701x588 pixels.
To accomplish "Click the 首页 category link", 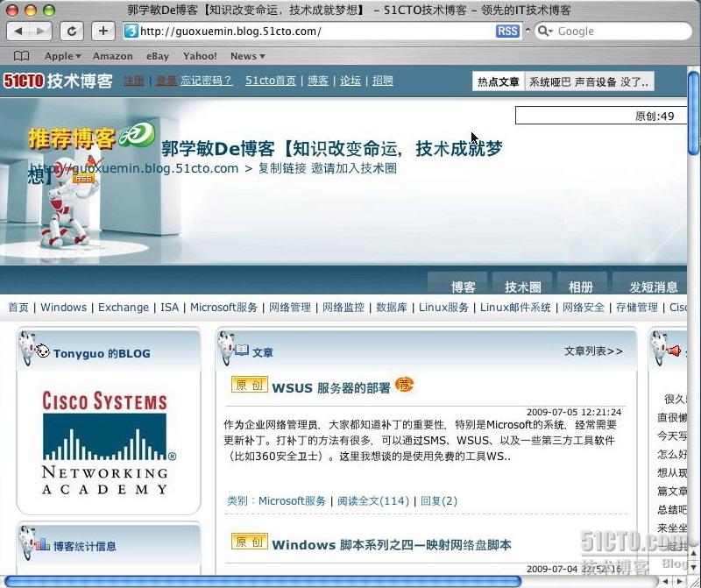I will pos(18,308).
